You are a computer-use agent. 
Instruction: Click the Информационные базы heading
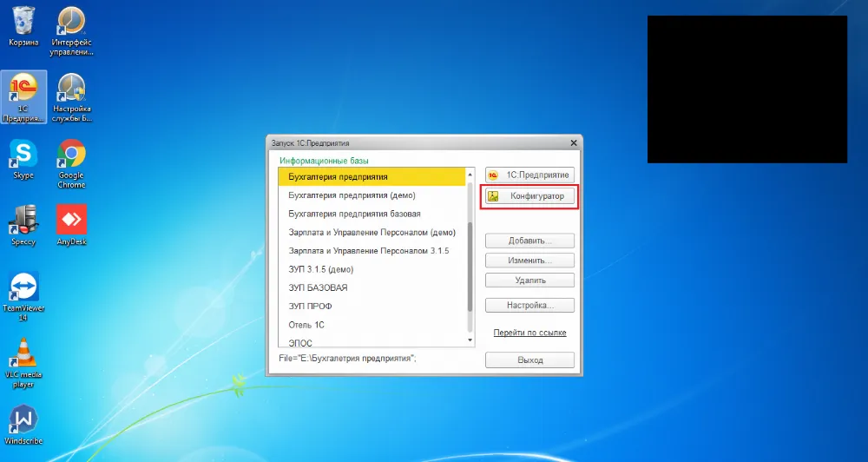pos(324,161)
